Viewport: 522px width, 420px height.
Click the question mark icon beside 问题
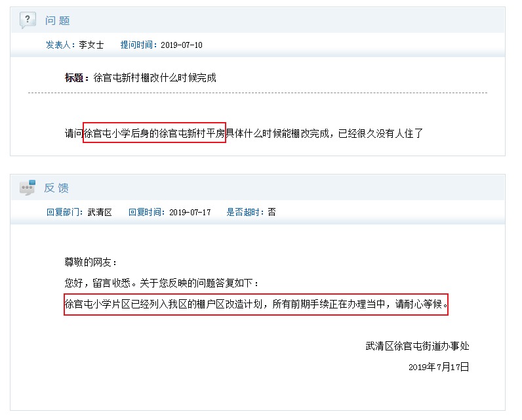click(28, 20)
